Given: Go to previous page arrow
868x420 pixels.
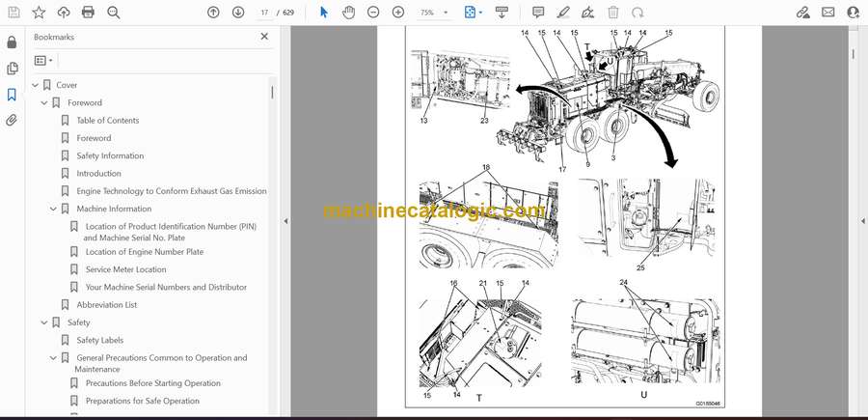Looking at the screenshot, I should pyautogui.click(x=213, y=13).
